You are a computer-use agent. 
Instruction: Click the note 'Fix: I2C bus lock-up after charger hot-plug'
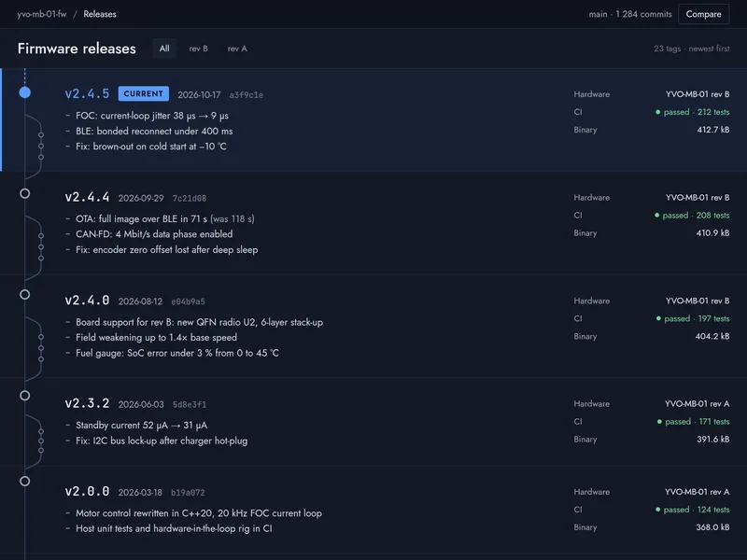[x=162, y=441]
